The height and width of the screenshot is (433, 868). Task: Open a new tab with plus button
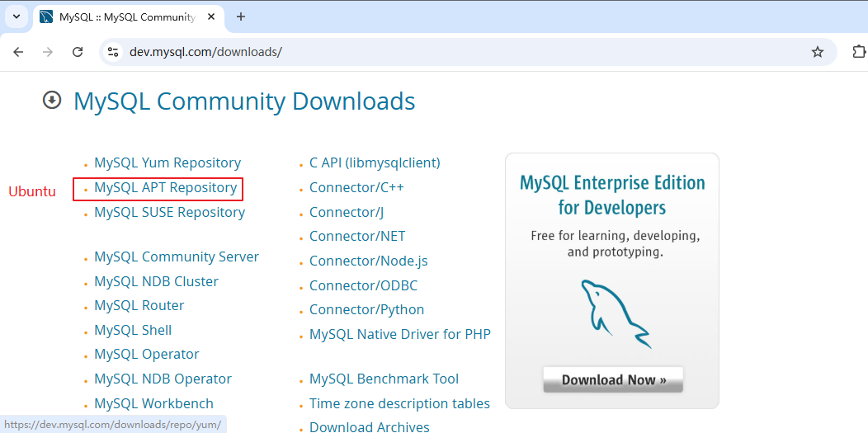click(240, 16)
